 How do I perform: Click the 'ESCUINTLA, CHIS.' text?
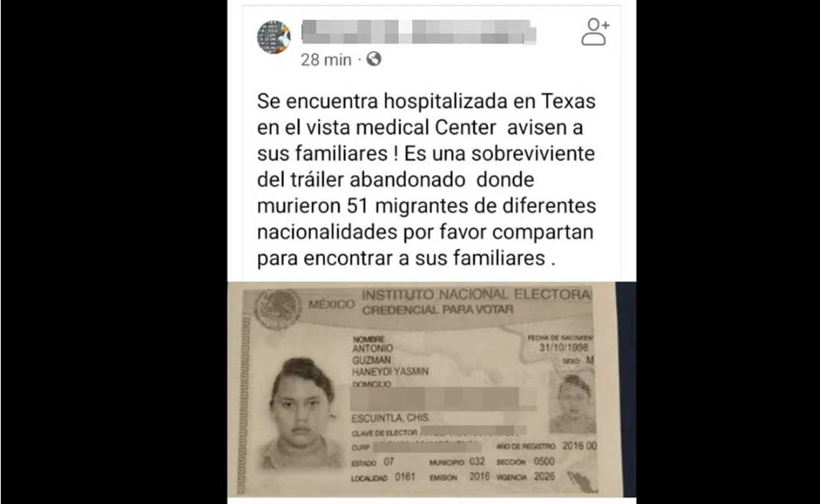[391, 418]
